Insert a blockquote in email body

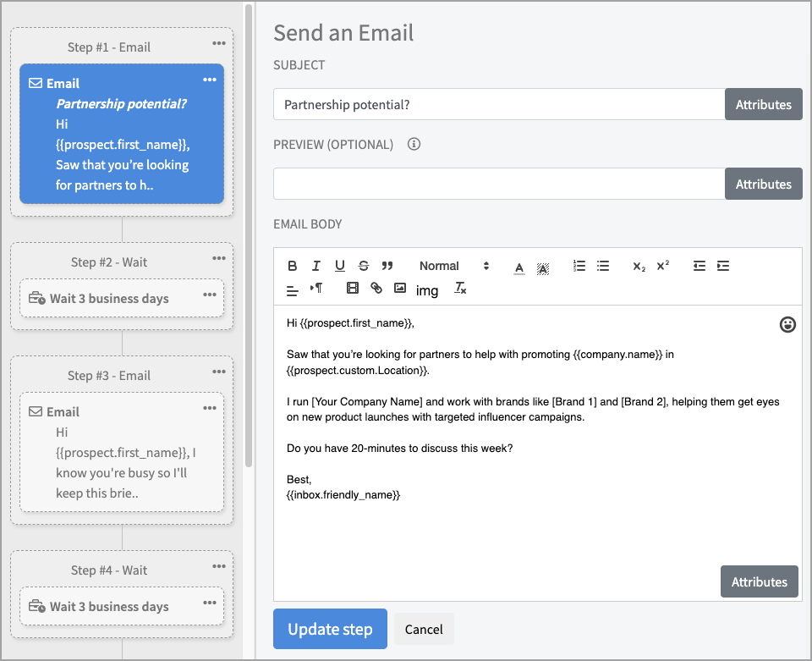387,266
